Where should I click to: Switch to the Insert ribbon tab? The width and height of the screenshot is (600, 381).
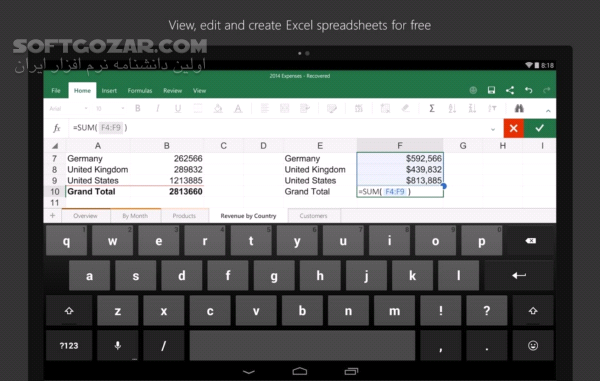pyautogui.click(x=109, y=91)
